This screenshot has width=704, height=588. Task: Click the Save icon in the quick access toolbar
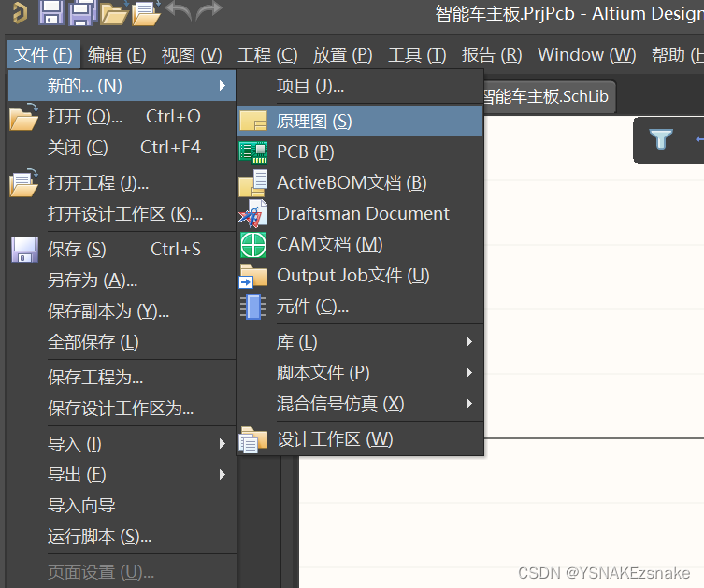(x=51, y=12)
